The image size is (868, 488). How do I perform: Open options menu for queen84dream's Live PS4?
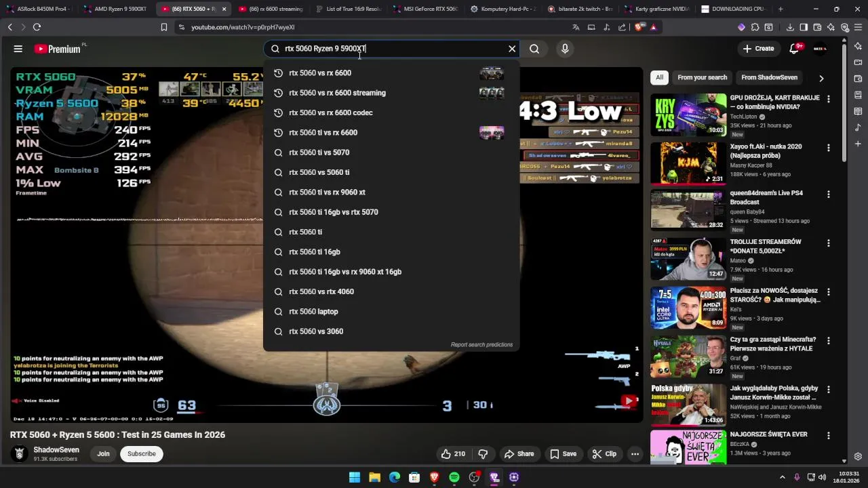[x=828, y=195]
